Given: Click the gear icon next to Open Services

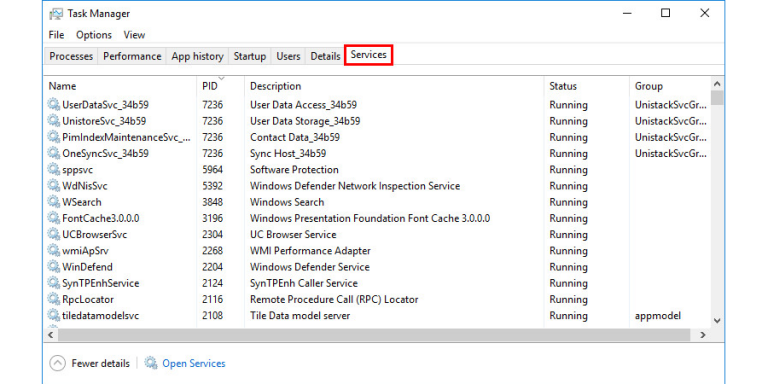Looking at the screenshot, I should click(x=151, y=363).
